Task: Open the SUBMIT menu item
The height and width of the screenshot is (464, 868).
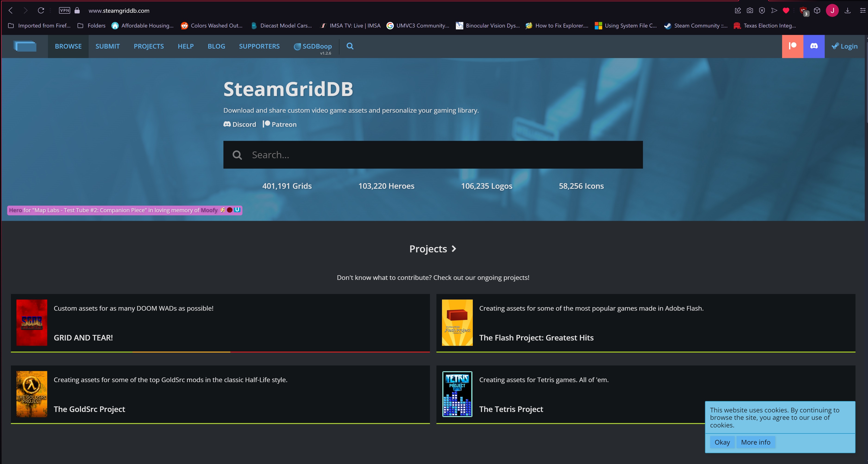Action: pos(107,46)
